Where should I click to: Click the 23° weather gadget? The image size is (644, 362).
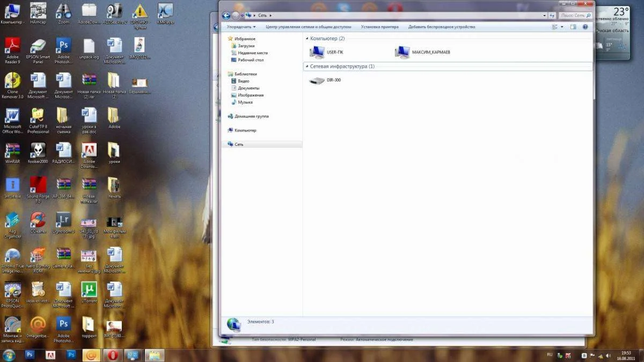coord(614,32)
